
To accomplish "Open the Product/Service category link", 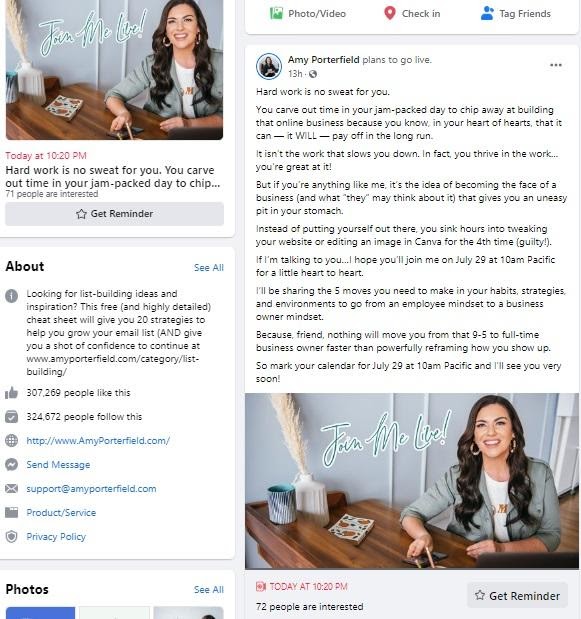I will coord(61,512).
